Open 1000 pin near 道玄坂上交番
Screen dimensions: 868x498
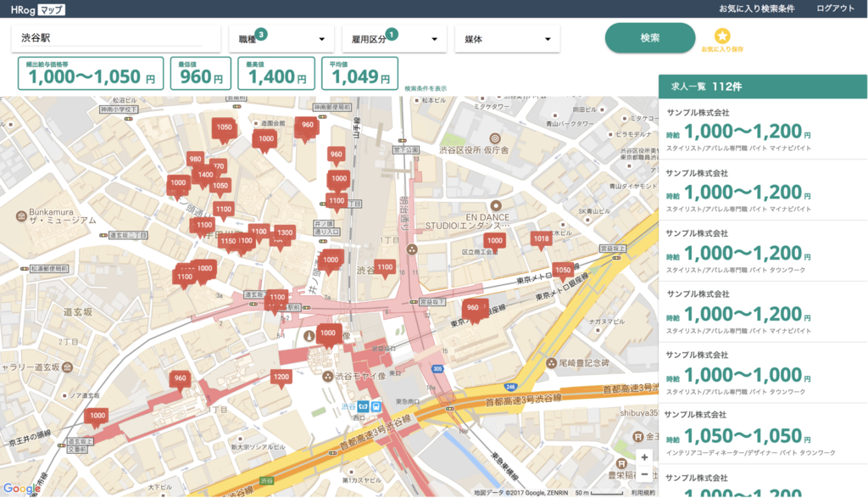click(97, 417)
